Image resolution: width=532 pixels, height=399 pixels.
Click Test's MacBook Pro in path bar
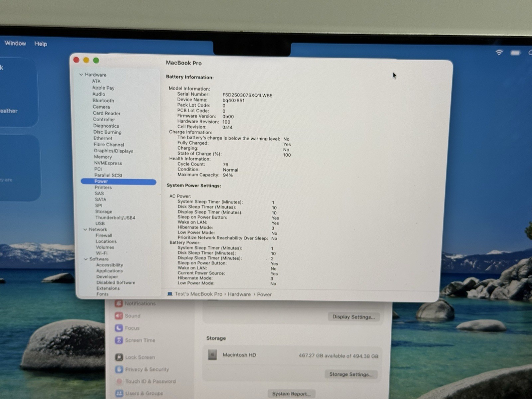pyautogui.click(x=199, y=294)
